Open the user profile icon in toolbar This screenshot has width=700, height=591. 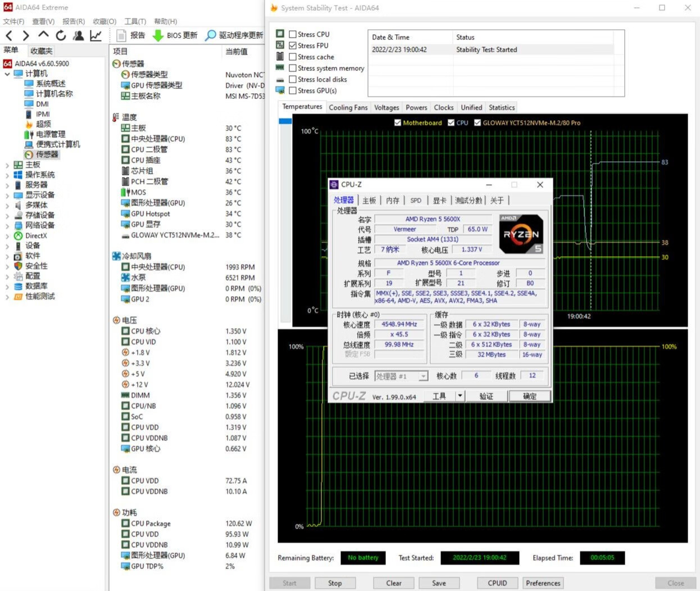[x=78, y=35]
